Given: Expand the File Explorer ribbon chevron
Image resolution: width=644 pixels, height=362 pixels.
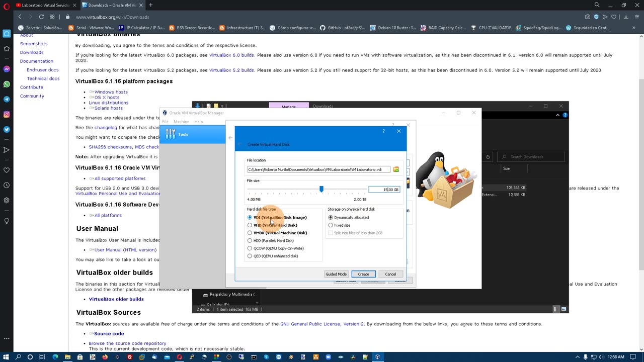Looking at the screenshot, I should tap(557, 115).
